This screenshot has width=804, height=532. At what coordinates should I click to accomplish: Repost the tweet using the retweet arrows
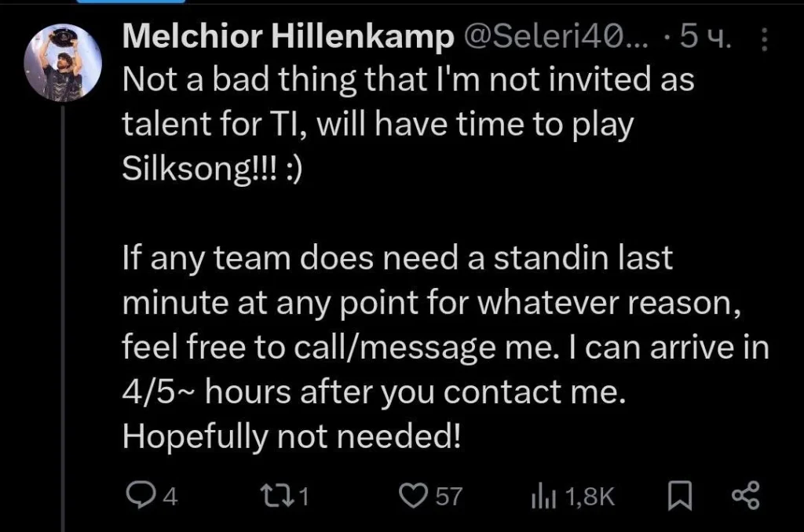[x=277, y=496]
